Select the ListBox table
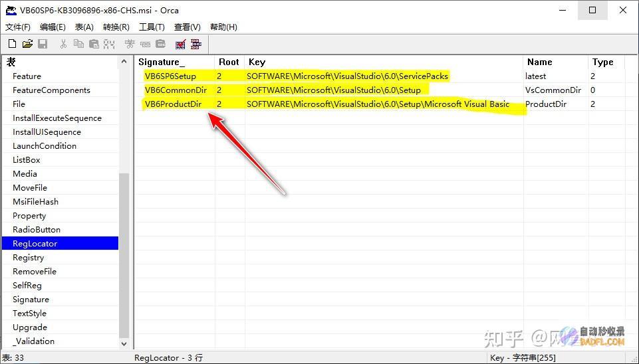The height and width of the screenshot is (364, 639). coord(27,159)
